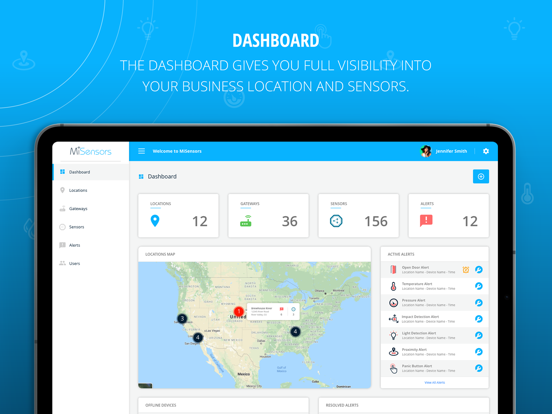The width and height of the screenshot is (552, 414).
Task: Click the Proximity Alert icon
Action: [x=393, y=352]
